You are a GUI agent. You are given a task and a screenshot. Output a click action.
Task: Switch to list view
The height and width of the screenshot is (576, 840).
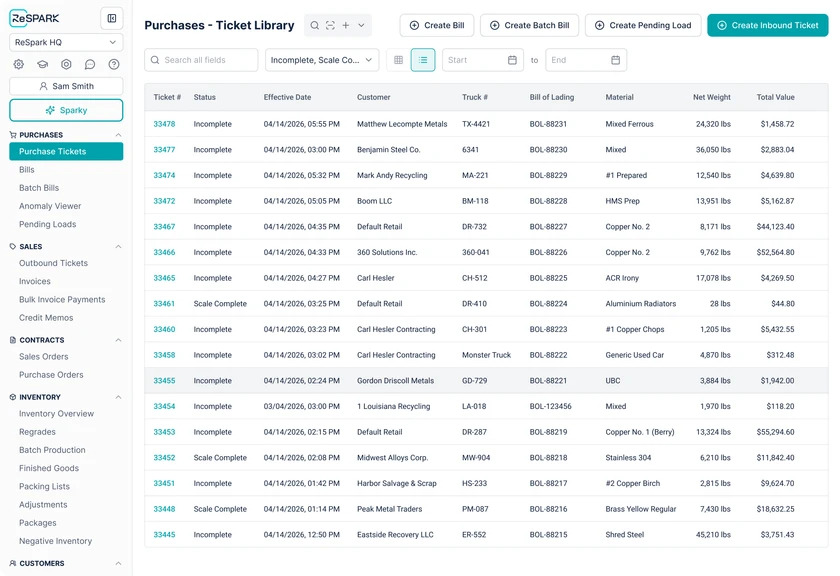pyautogui.click(x=423, y=60)
